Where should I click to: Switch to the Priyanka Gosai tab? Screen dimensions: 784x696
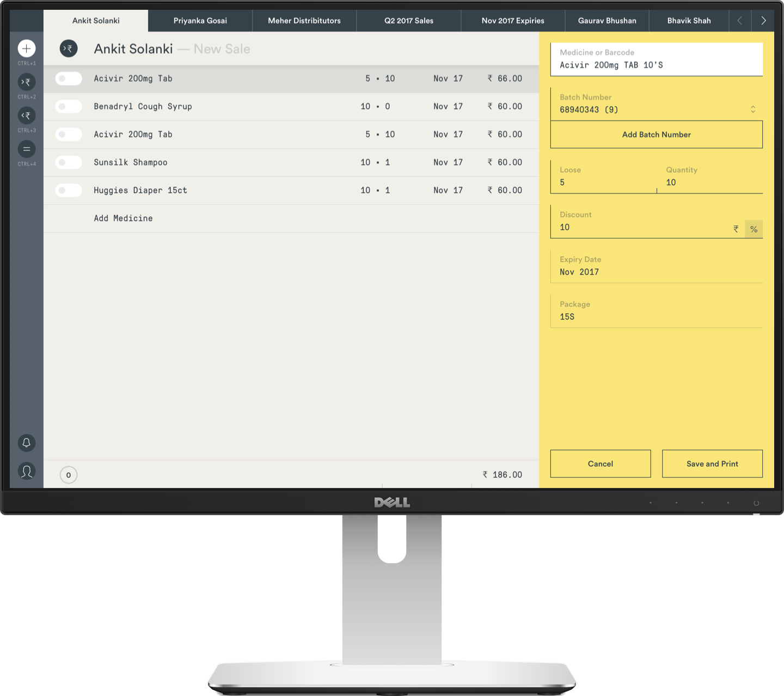[x=200, y=21]
